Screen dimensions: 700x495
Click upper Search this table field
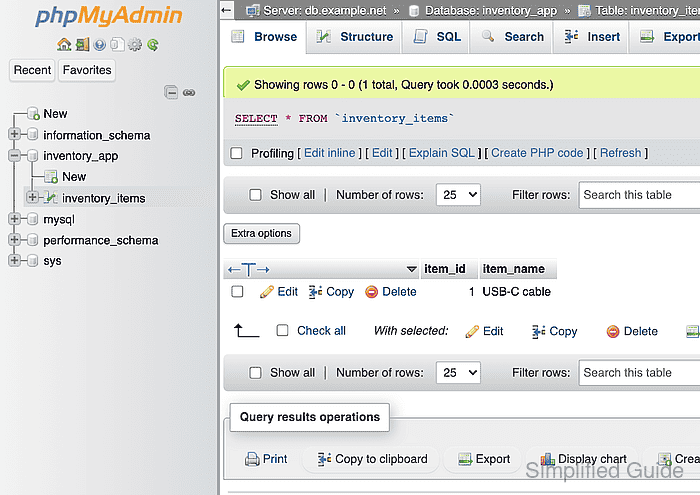639,195
